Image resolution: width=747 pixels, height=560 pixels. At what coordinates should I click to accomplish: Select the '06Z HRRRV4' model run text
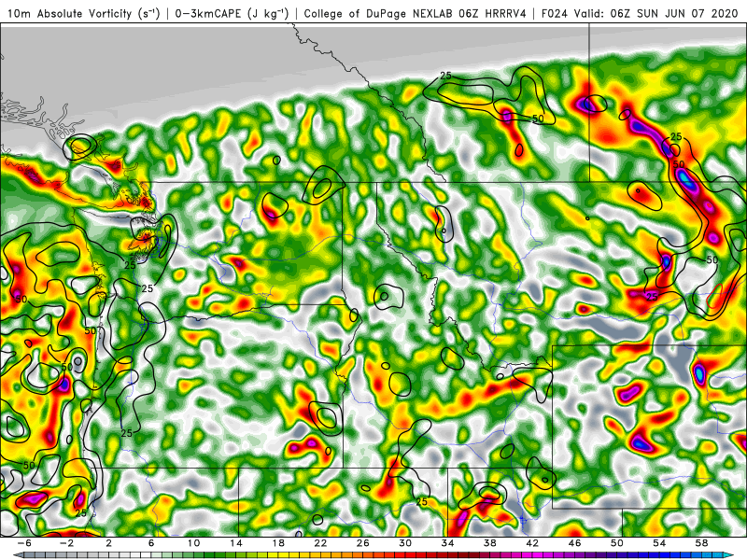[x=492, y=13]
